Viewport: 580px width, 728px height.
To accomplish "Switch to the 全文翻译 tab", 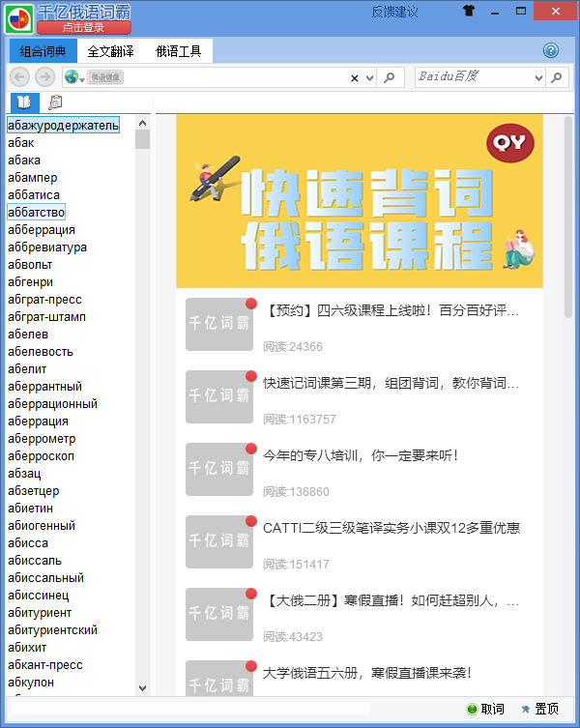I will pyautogui.click(x=110, y=51).
